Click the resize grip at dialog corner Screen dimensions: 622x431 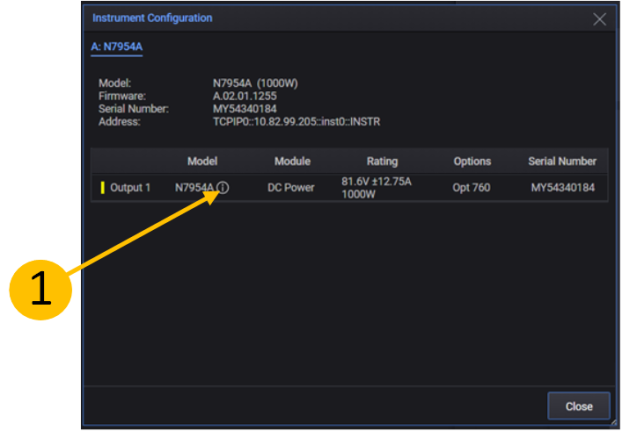[x=614, y=423]
